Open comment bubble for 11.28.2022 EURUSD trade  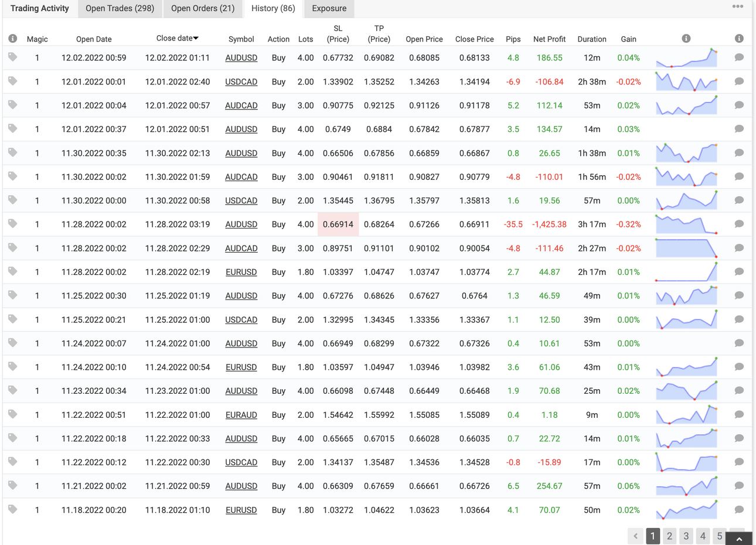click(x=739, y=271)
